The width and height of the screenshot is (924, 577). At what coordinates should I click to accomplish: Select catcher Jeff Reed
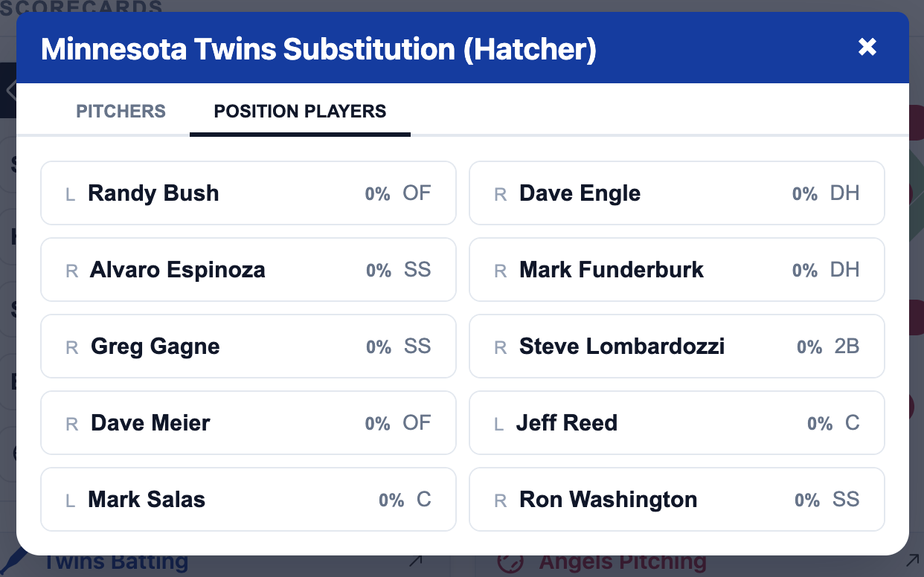click(x=677, y=422)
